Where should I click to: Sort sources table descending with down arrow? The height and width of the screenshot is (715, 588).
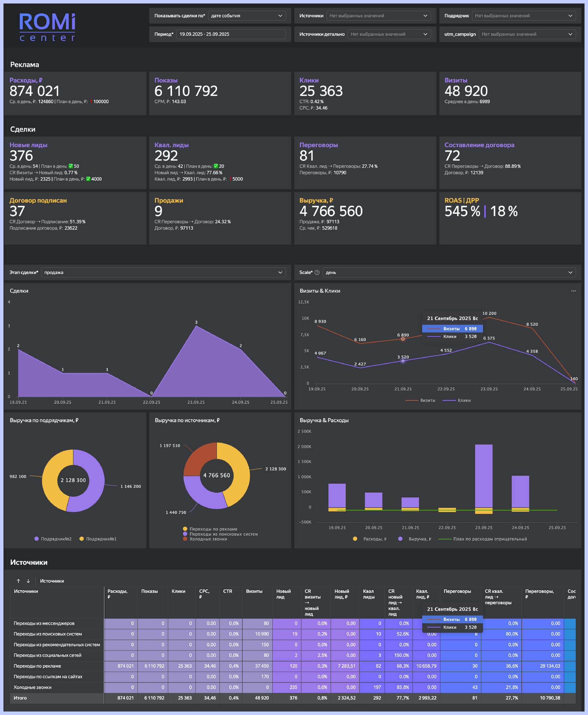click(x=28, y=581)
